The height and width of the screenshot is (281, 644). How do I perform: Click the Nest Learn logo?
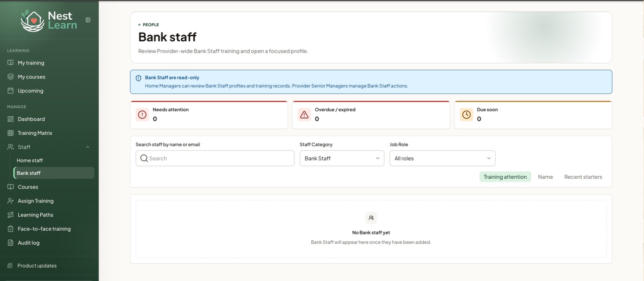coord(48,21)
